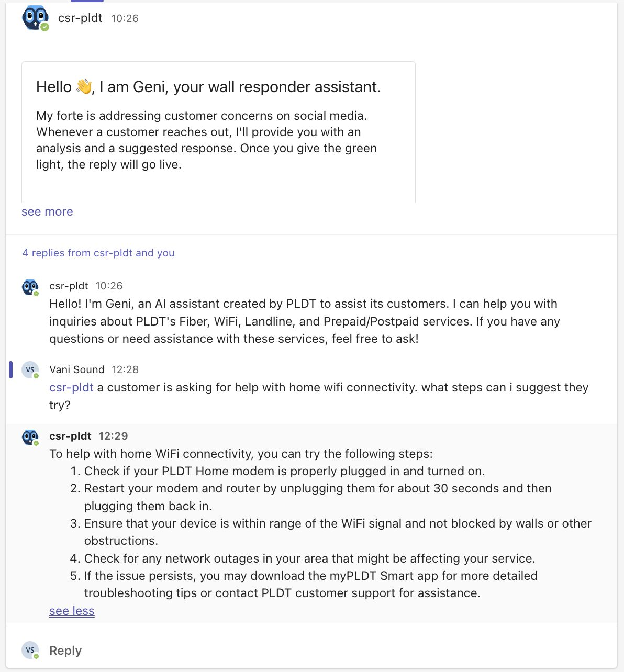Click the 12:29 timestamp on bot reply
This screenshot has width=624, height=672.
pyautogui.click(x=113, y=436)
